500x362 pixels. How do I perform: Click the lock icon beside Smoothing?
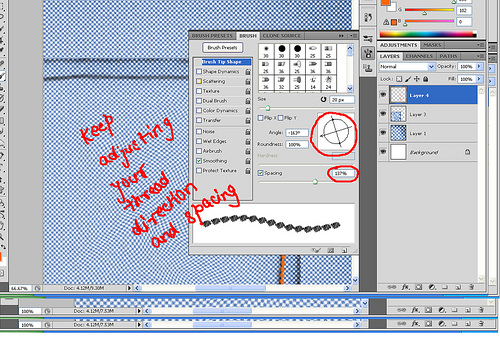pos(248,161)
